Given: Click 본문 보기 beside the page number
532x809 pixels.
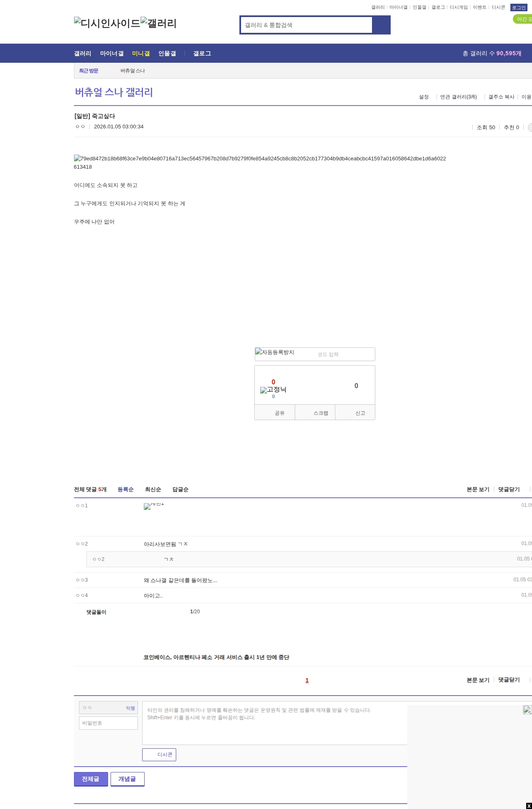Looking at the screenshot, I should pos(478,680).
